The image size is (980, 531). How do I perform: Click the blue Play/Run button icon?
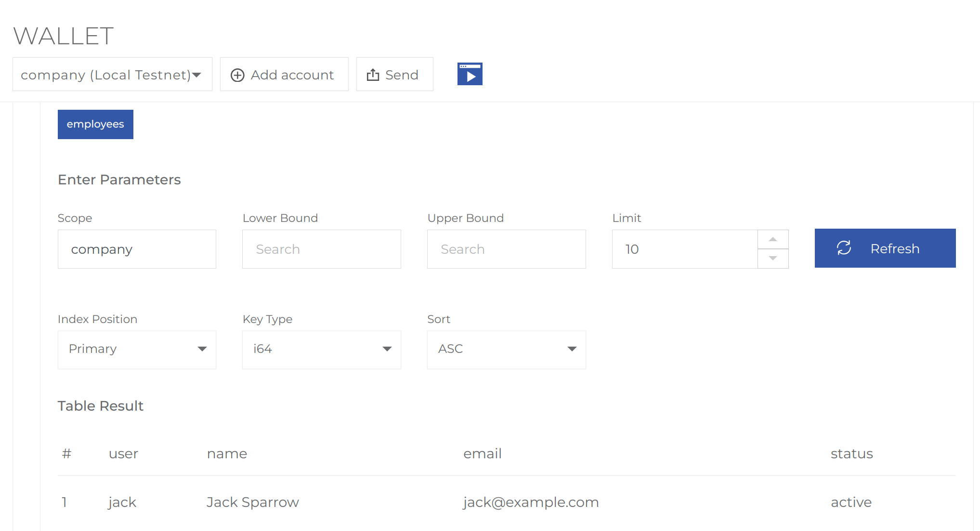coord(470,74)
